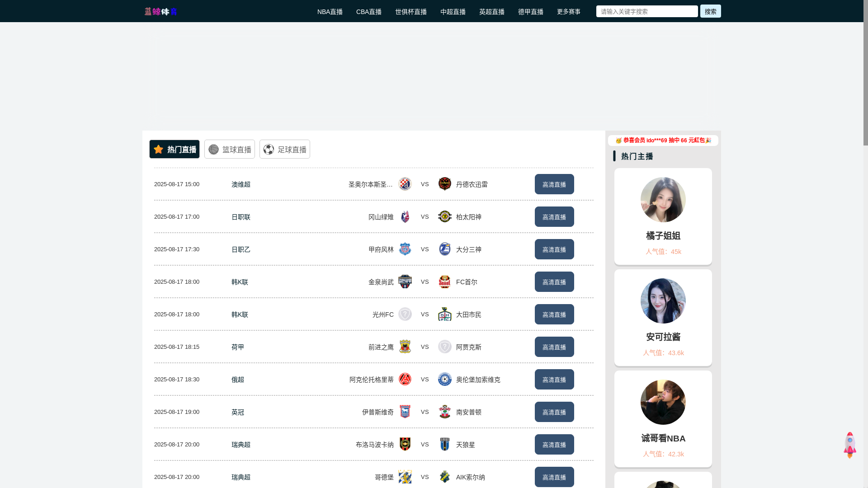The image size is (868, 488).
Task: Watch 高清直播 for 前进之鹰 match
Action: tap(554, 347)
